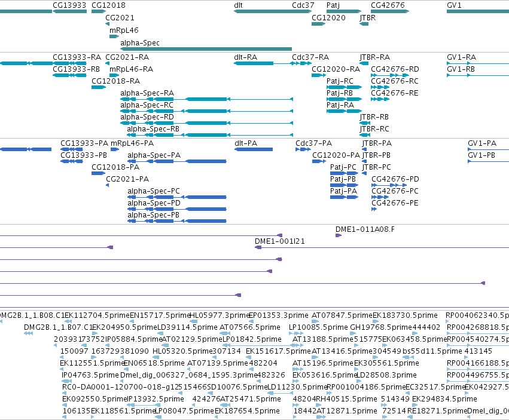Select the CG2021 gene arrow
This screenshot has height=420, width=509.
pyautogui.click(x=108, y=24)
